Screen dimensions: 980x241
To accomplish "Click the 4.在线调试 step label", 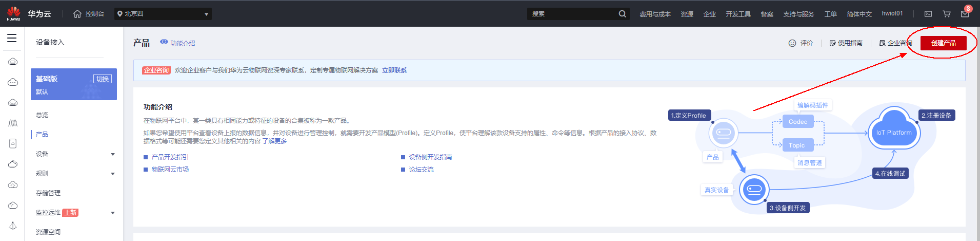I will click(x=890, y=174).
